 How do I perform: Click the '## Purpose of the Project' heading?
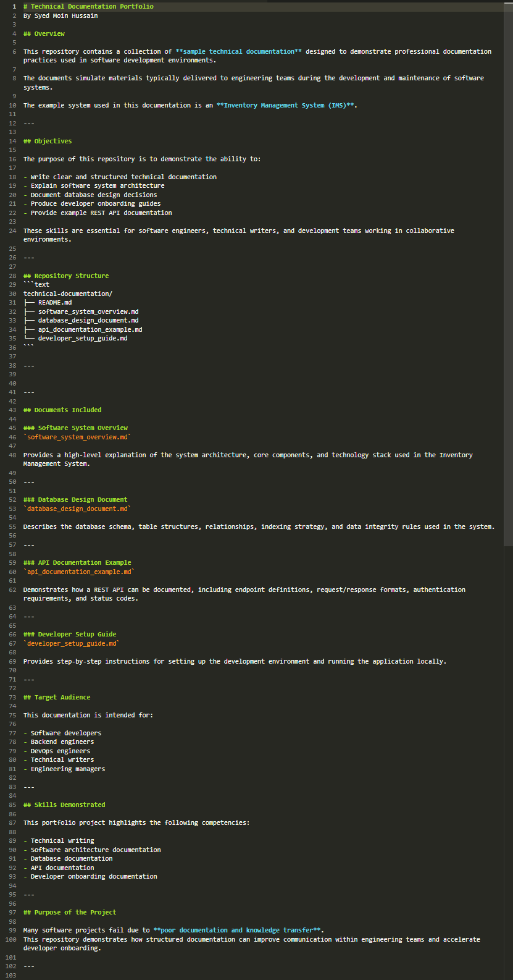click(x=70, y=912)
